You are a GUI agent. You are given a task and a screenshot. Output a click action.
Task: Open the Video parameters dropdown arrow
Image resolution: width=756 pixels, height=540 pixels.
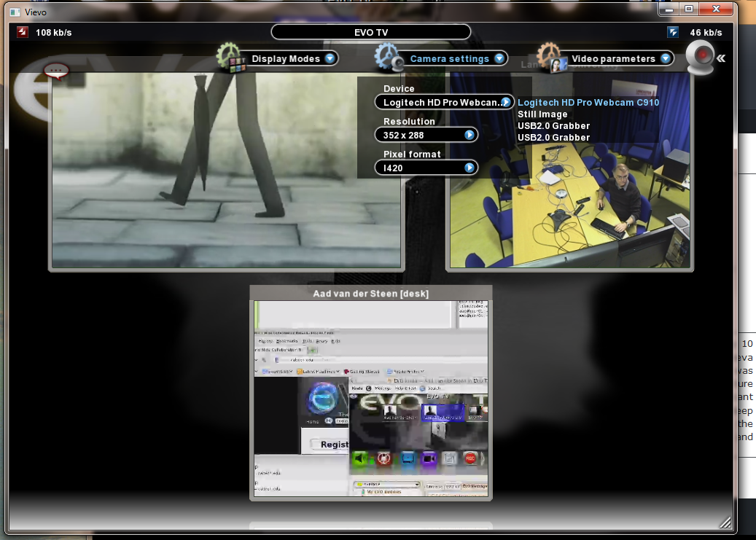pos(666,59)
